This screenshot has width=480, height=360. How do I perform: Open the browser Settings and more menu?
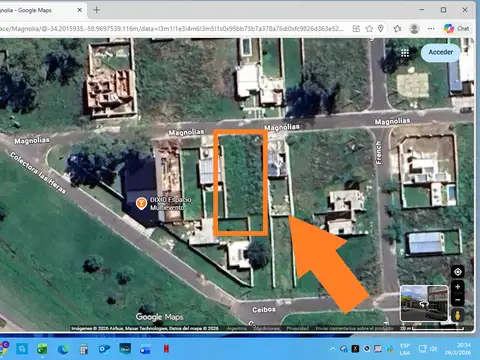click(431, 29)
